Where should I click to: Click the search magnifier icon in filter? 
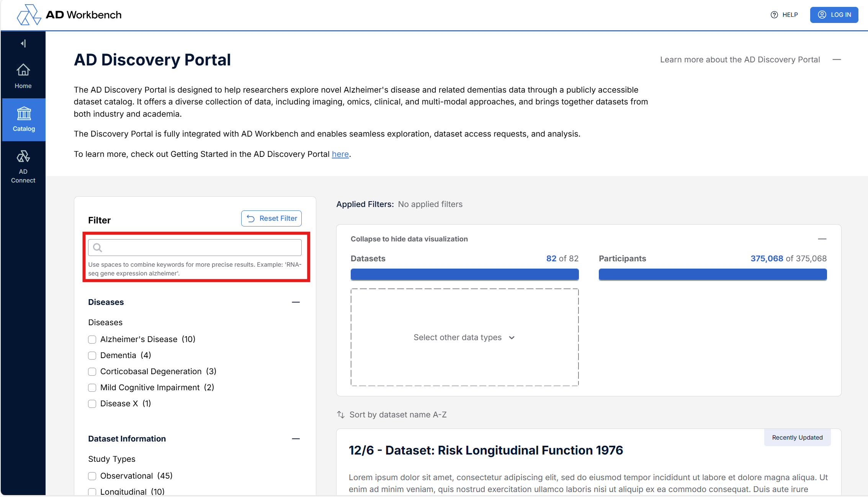98,248
